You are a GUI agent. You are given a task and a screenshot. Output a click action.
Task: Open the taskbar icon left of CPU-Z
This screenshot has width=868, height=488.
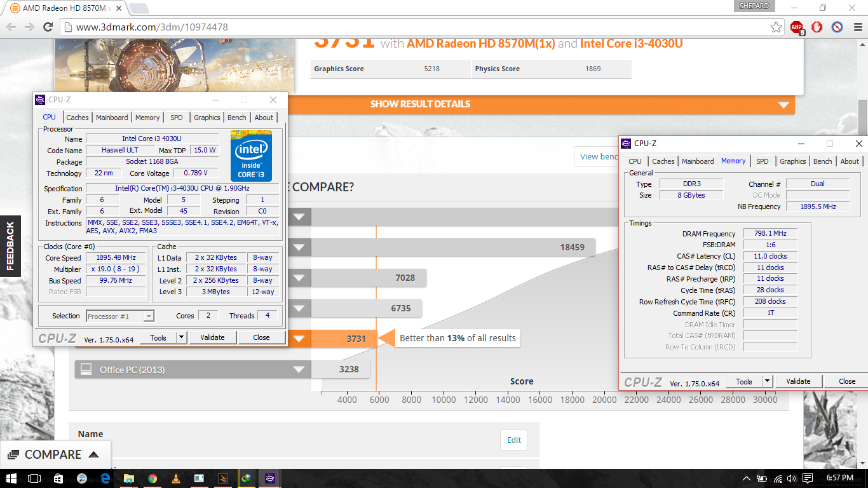pyautogui.click(x=246, y=478)
